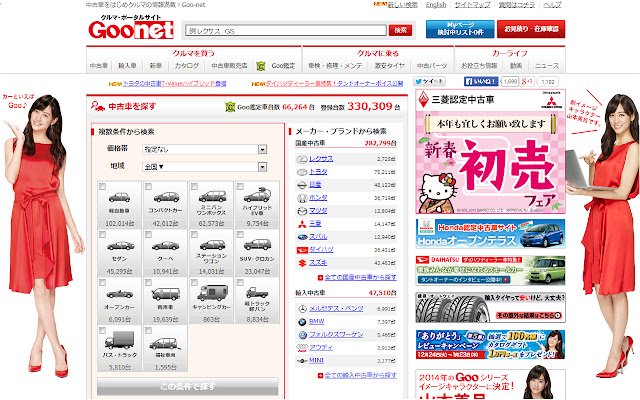Screen dimensions: 640x400
Task: Click the MINI wings logo
Action: [302, 361]
